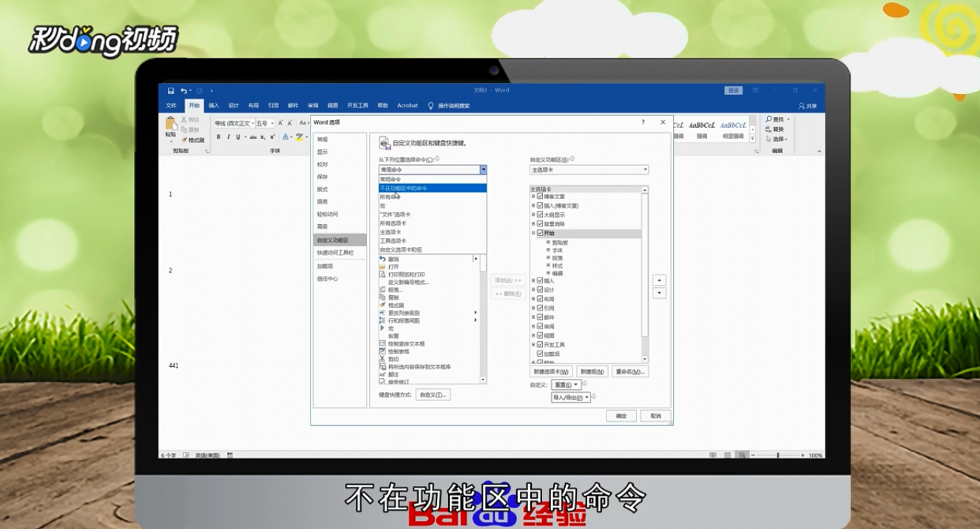Click the Replace (替换) icon

[x=769, y=129]
